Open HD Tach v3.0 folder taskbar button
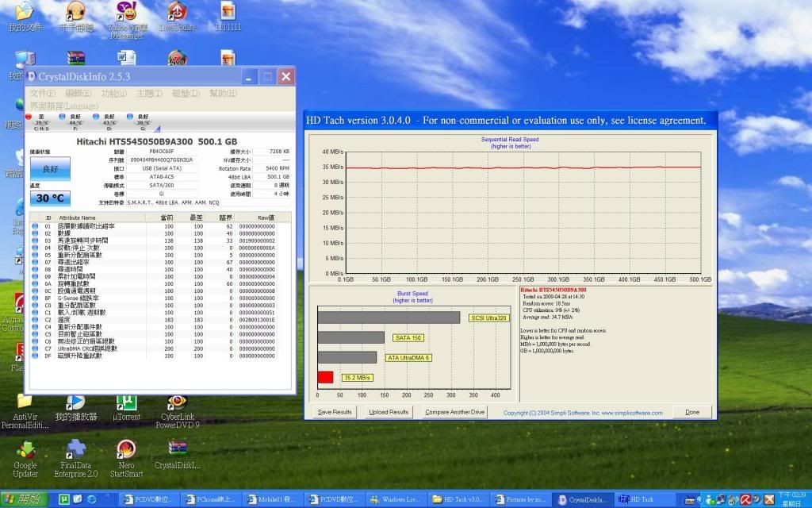 point(459,500)
